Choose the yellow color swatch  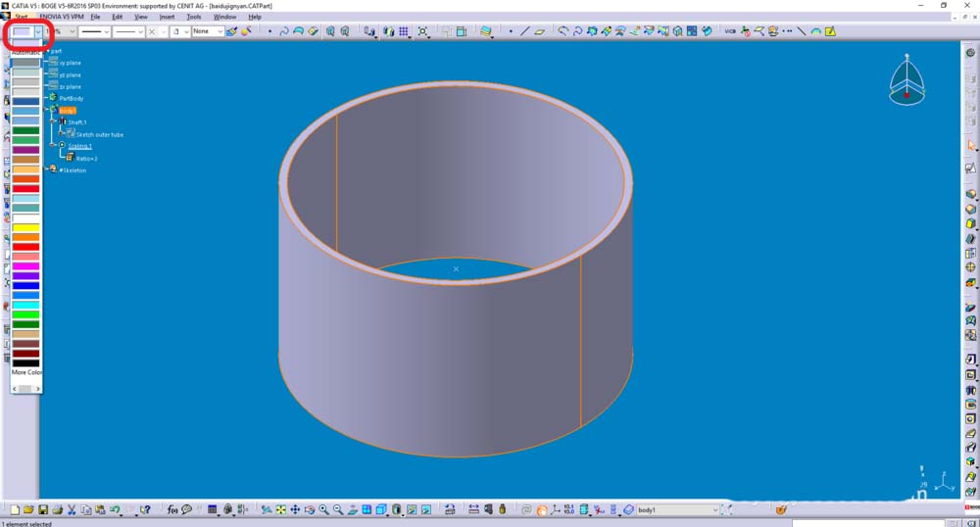point(26,227)
